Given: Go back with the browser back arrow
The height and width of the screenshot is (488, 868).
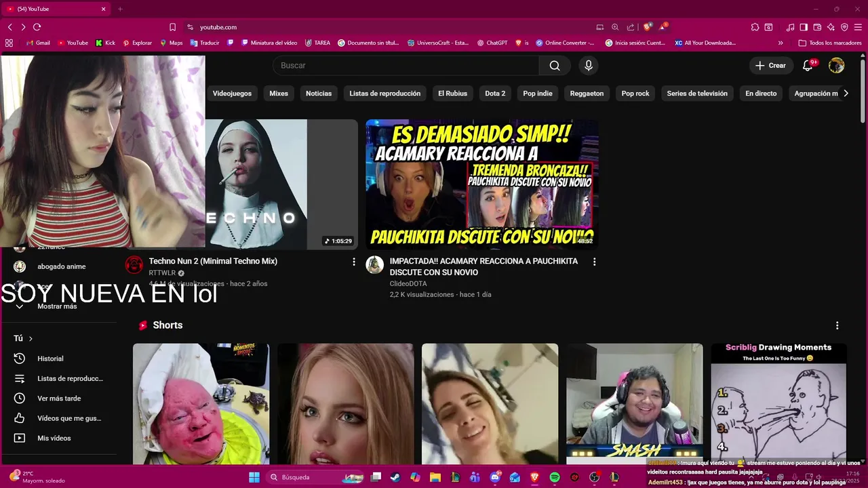Looking at the screenshot, I should coord(9,27).
